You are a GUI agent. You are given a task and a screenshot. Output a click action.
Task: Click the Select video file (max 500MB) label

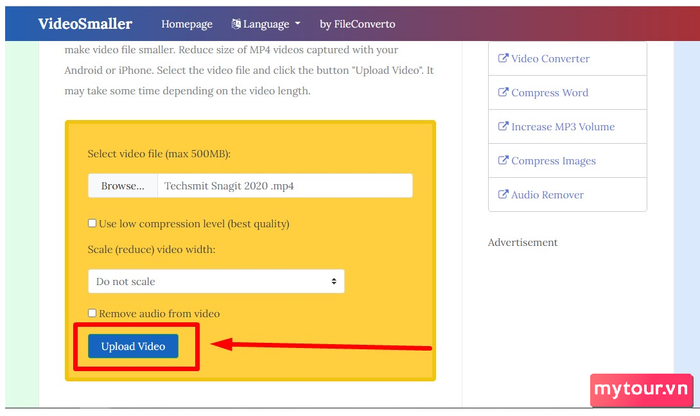(159, 154)
